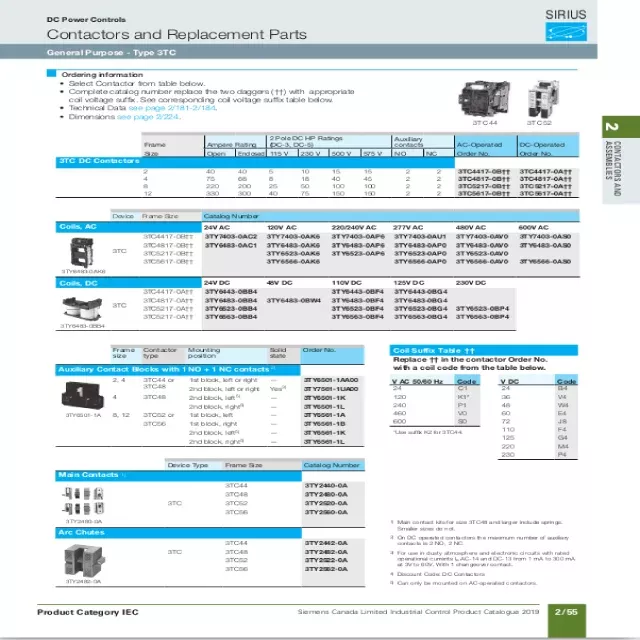
Task: Click the 3TC44 contactor product image
Action: 484,99
